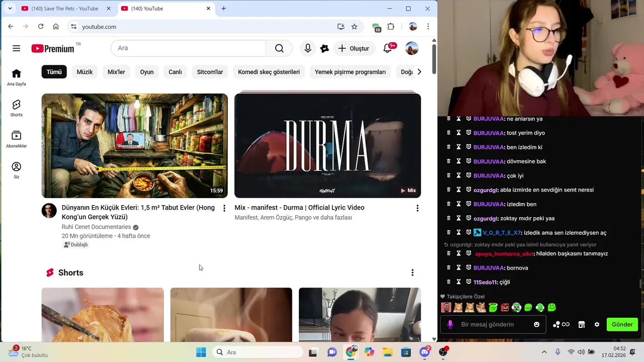
Task: Open the tiny homes video thumbnail
Action: coord(135,146)
